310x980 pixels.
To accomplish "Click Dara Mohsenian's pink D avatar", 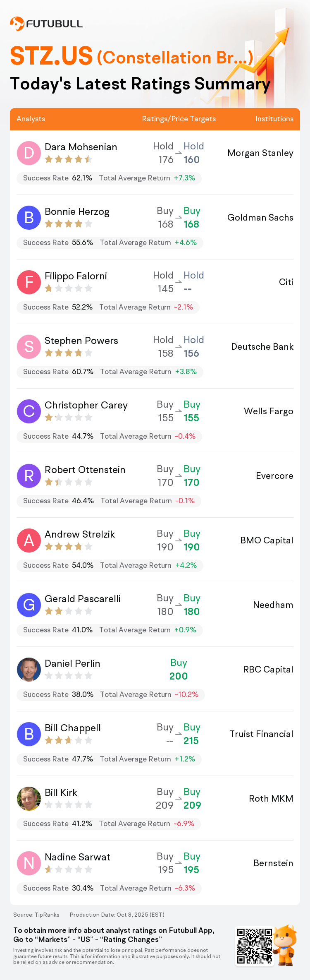I will point(29,153).
